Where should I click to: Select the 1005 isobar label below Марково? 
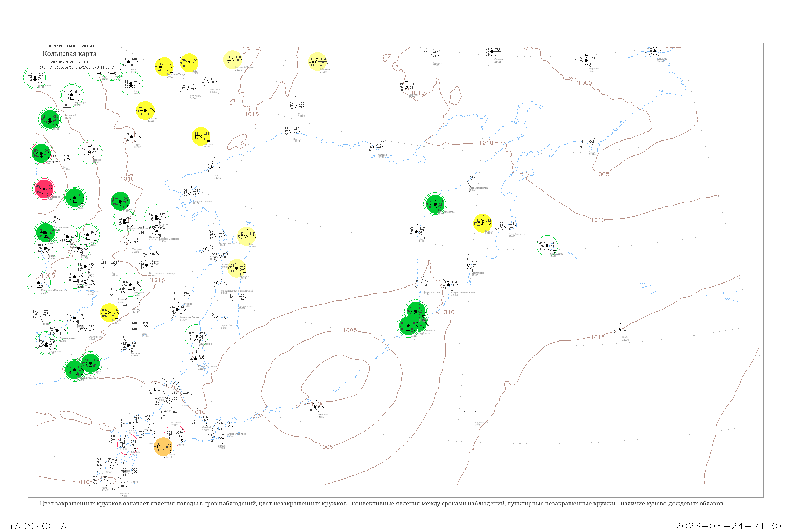click(585, 83)
